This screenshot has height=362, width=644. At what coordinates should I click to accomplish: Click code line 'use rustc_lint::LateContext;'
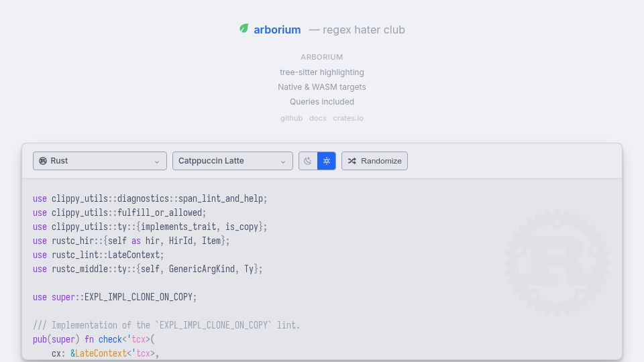coord(99,255)
